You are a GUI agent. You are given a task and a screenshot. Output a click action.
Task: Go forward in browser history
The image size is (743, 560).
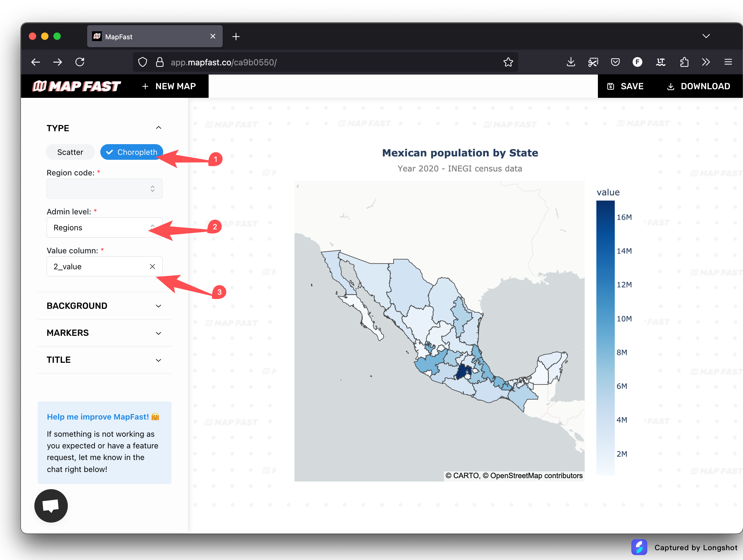[58, 62]
